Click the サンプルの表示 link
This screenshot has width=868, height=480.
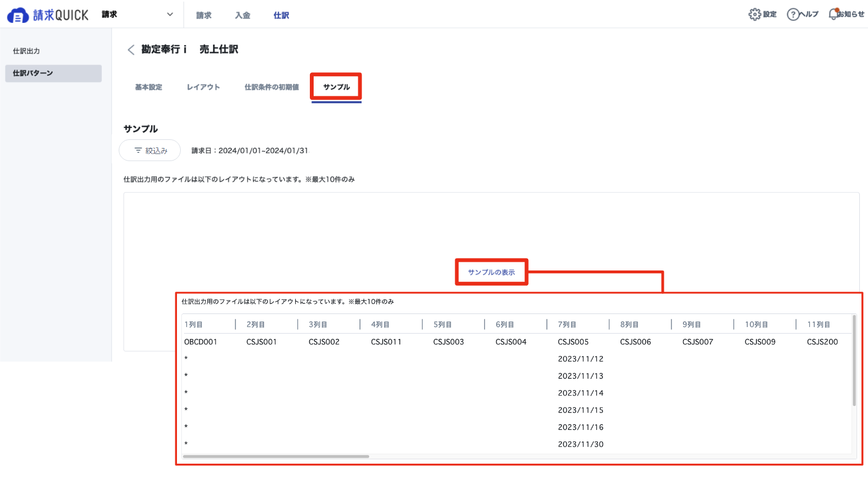pyautogui.click(x=491, y=272)
